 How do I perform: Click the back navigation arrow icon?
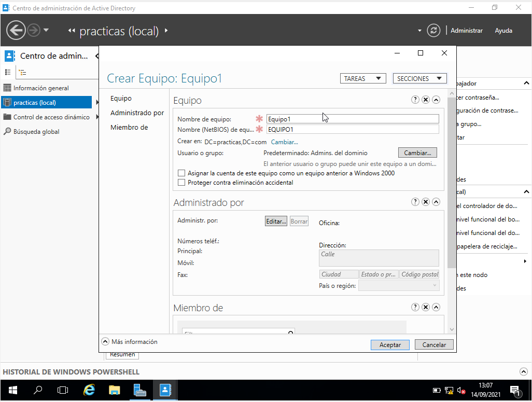[16, 30]
